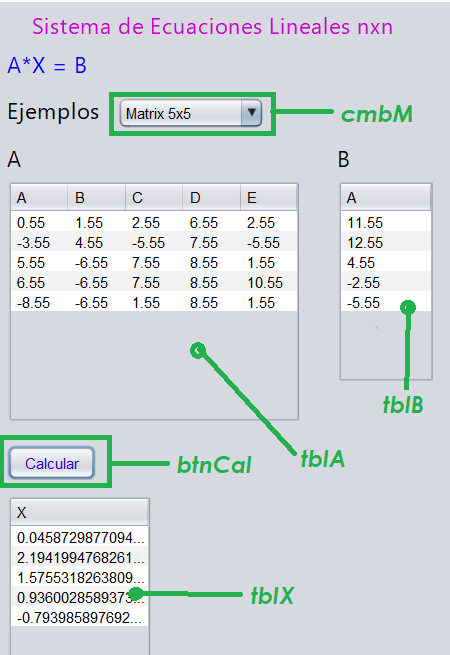Select column header D in matrix A table
This screenshot has height=655, width=450.
coord(211,198)
